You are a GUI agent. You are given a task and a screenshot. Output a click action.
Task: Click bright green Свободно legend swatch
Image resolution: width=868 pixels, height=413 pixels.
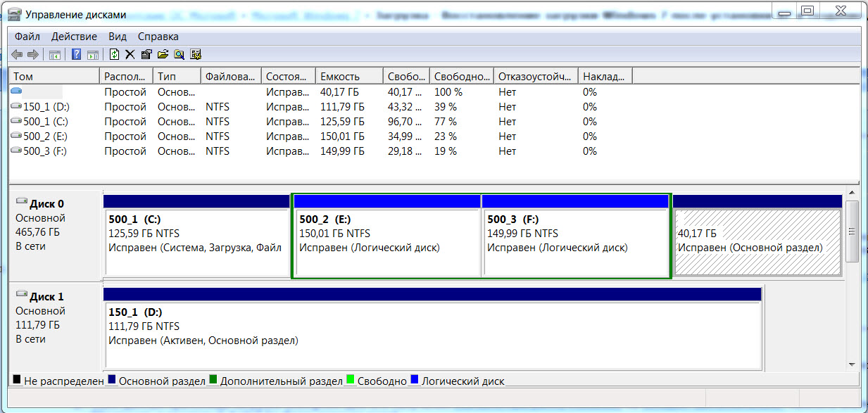[x=350, y=379]
